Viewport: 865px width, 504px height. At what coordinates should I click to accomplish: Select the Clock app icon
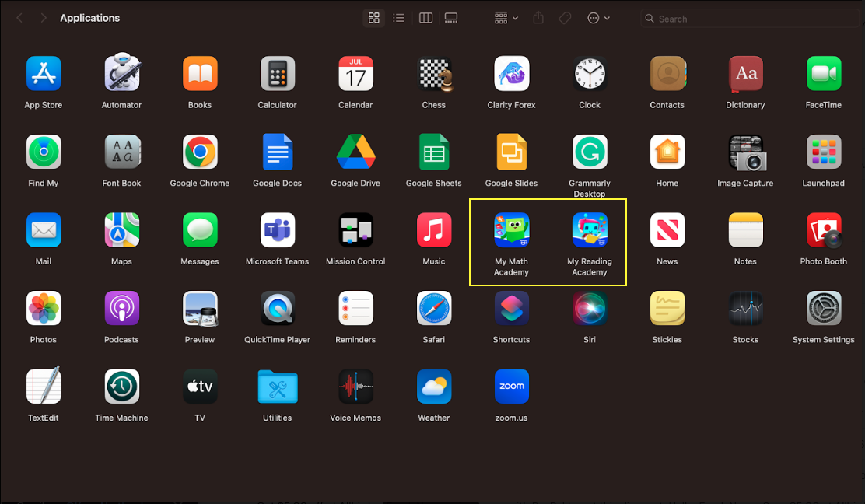click(590, 73)
